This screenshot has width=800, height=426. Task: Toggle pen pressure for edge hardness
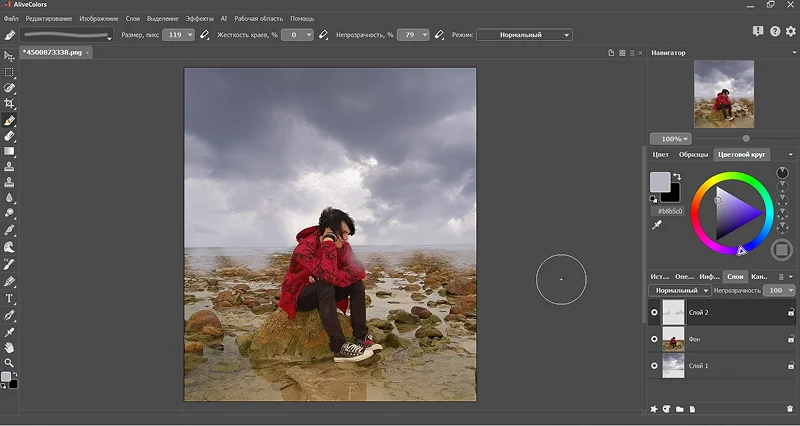coord(323,35)
